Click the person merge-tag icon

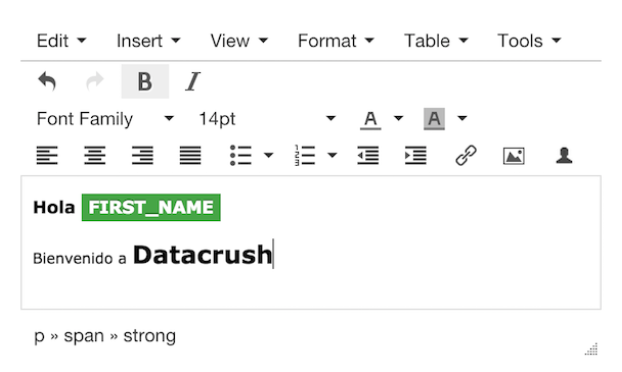[564, 155]
